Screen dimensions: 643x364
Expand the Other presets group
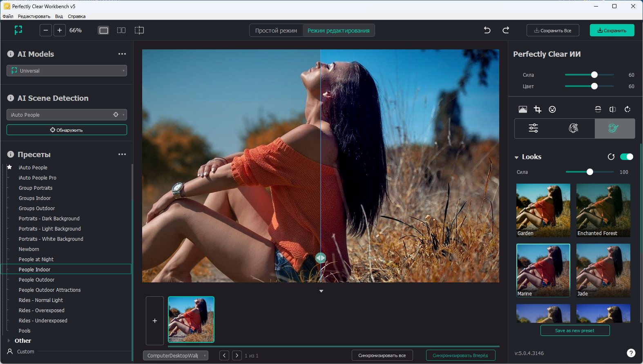click(x=9, y=340)
